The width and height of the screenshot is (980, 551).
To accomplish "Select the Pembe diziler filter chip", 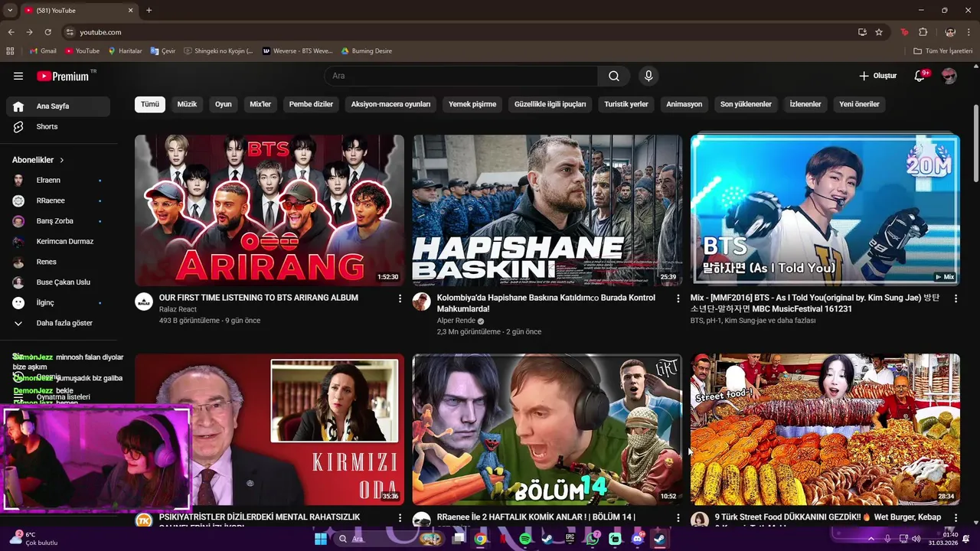I will pos(311,104).
